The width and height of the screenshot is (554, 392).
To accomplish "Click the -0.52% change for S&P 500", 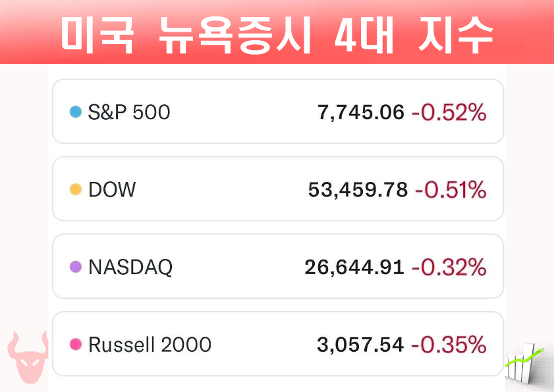I will 449,113.
